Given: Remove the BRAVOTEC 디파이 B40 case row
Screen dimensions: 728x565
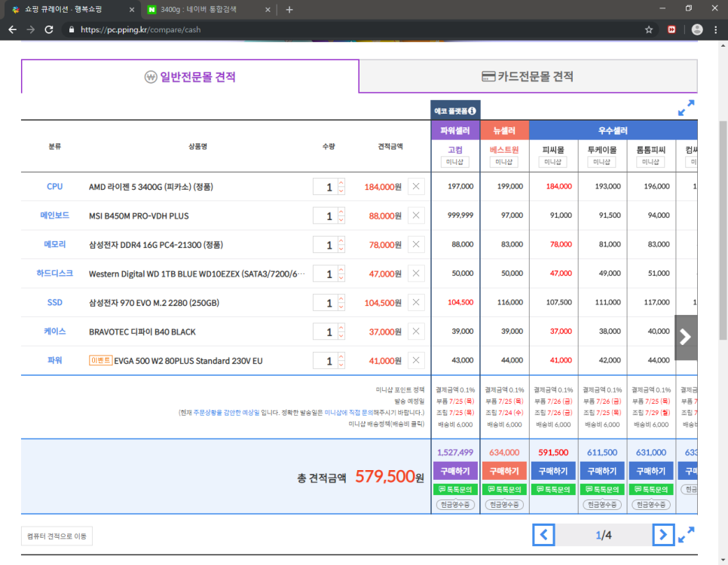Looking at the screenshot, I should pyautogui.click(x=416, y=331).
